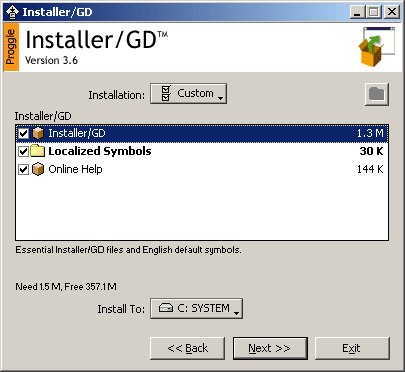The height and width of the screenshot is (372, 405).
Task: Select the Installer/GD row label
Action: [77, 133]
